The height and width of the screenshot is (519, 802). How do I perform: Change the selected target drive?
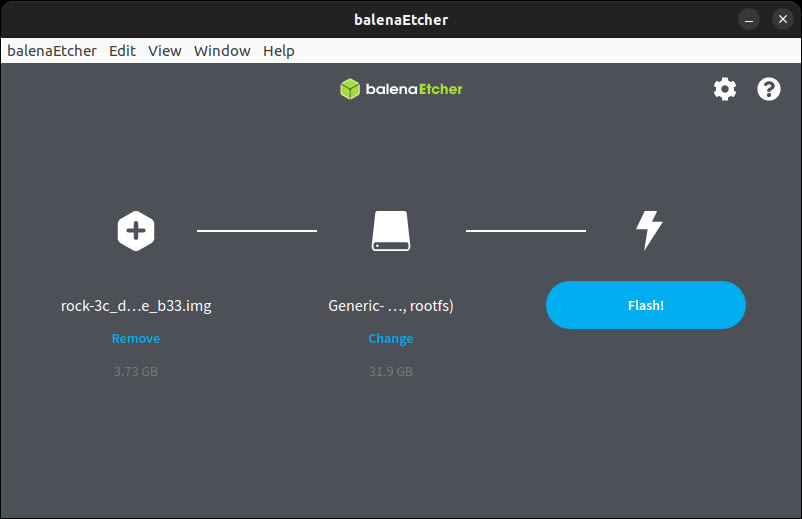(x=391, y=339)
